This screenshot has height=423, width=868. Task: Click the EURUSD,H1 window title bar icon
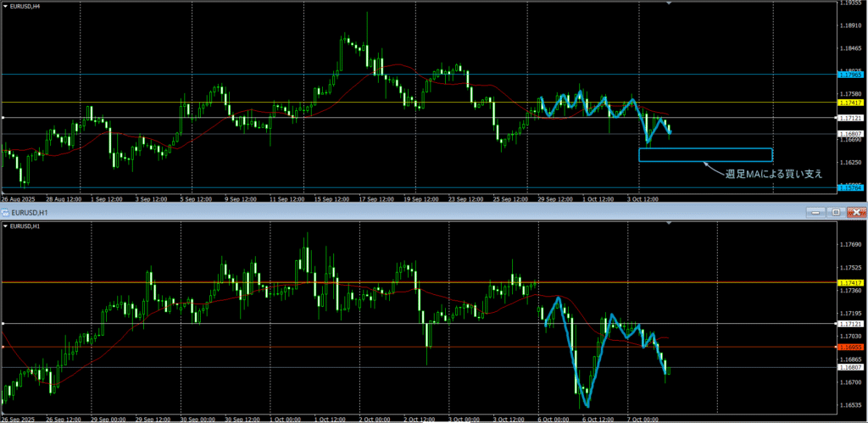(6, 211)
